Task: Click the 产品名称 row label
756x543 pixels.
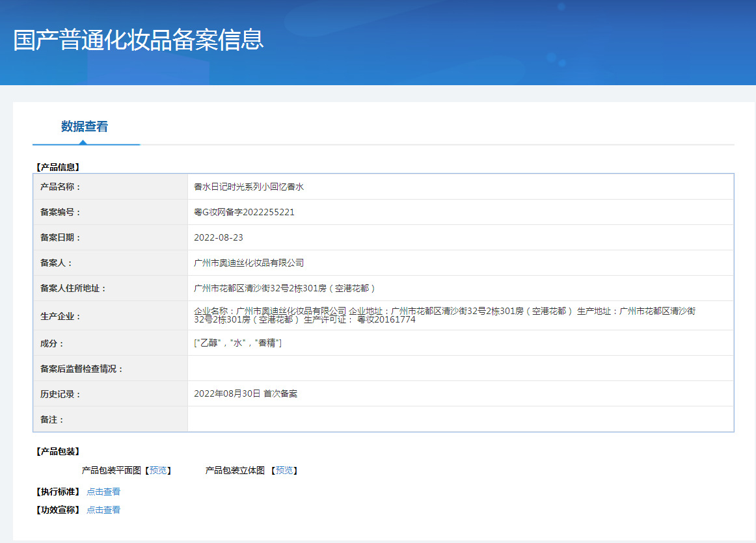Action: point(61,187)
